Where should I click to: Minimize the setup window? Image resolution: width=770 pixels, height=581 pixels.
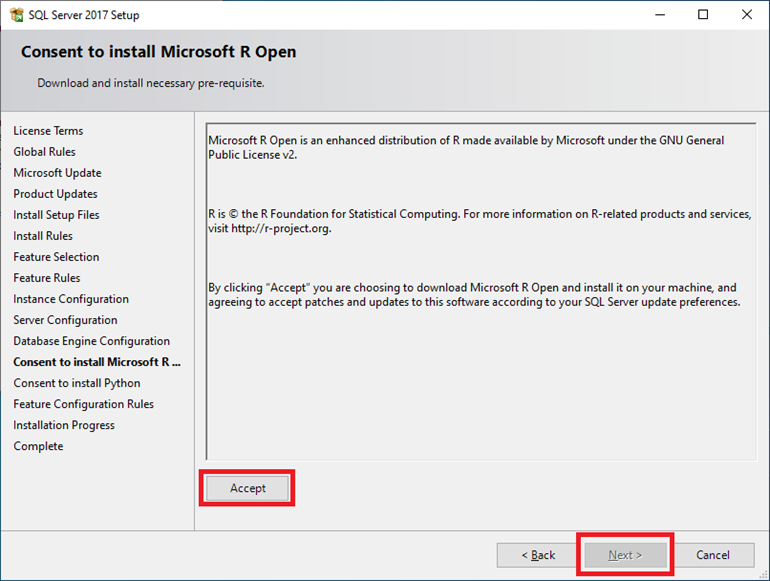pyautogui.click(x=660, y=15)
